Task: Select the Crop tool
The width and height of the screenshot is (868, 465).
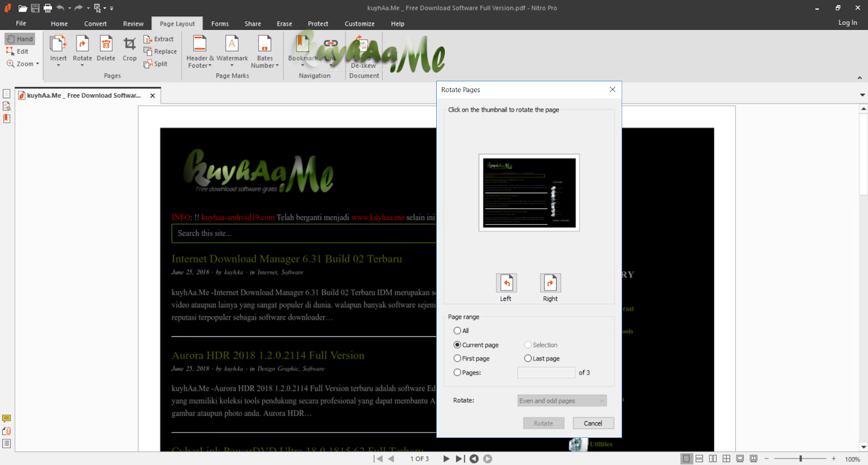Action: (x=130, y=49)
